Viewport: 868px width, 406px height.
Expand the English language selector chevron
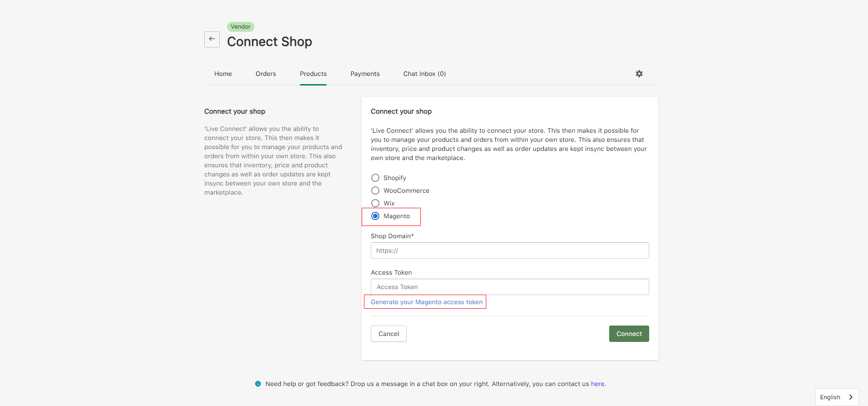[x=851, y=397]
